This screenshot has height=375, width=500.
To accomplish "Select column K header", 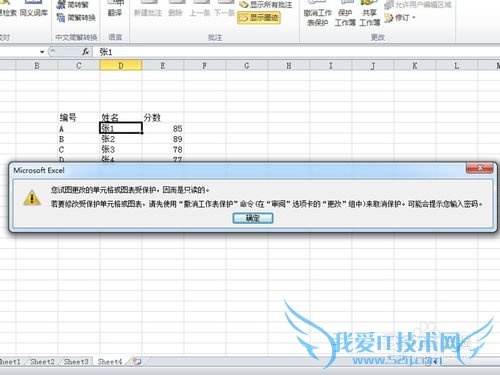I will [x=415, y=65].
